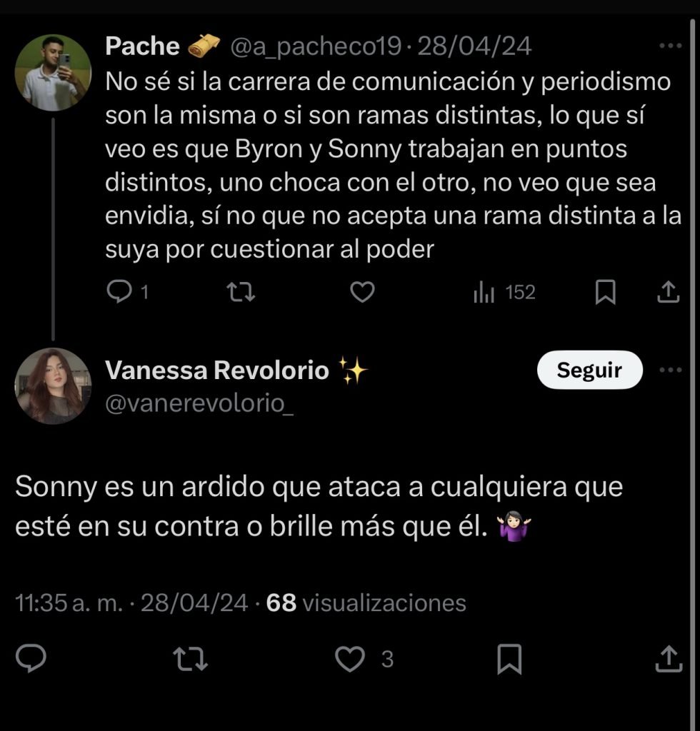View analytics showing 152 views
This screenshot has height=731, width=700.
coord(504,292)
